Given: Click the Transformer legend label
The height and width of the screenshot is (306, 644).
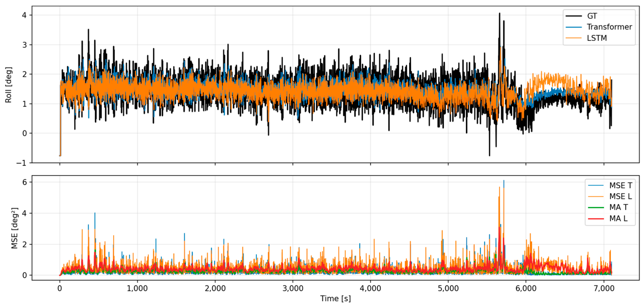Looking at the screenshot, I should 609,27.
